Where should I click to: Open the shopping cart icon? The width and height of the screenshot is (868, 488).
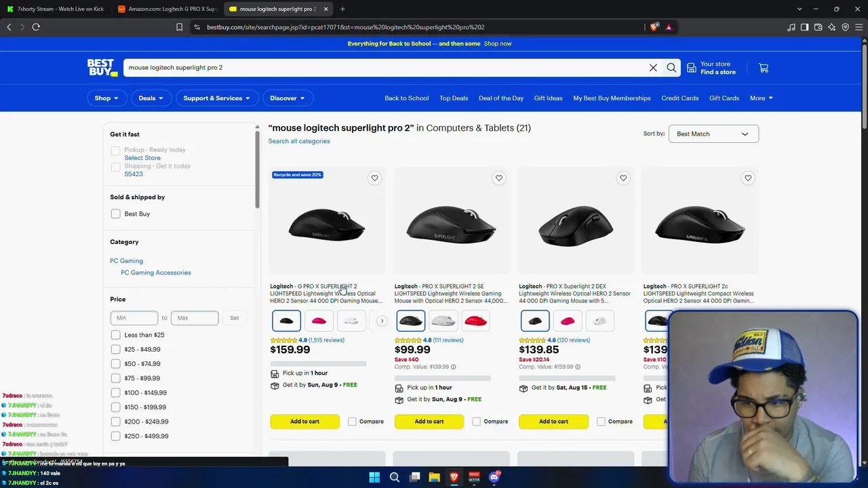point(764,68)
